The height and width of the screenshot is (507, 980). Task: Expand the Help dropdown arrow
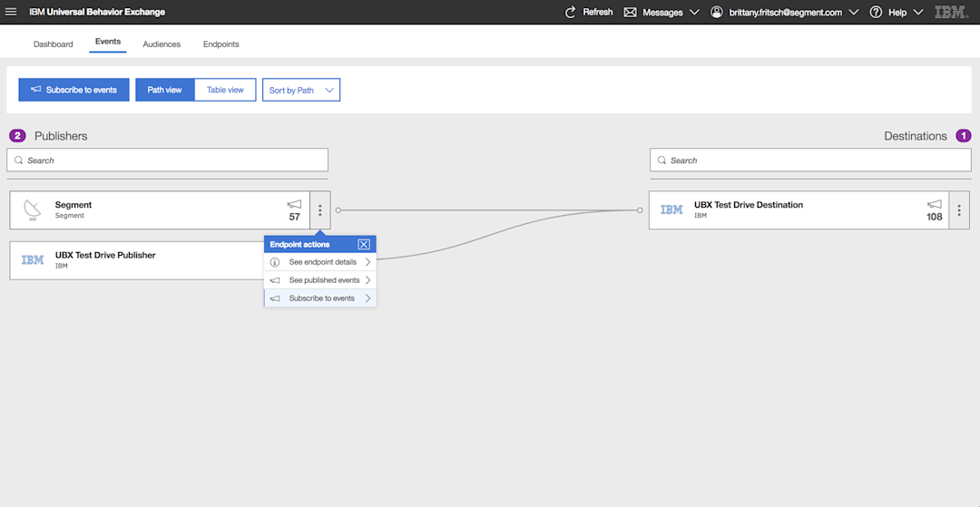point(917,12)
